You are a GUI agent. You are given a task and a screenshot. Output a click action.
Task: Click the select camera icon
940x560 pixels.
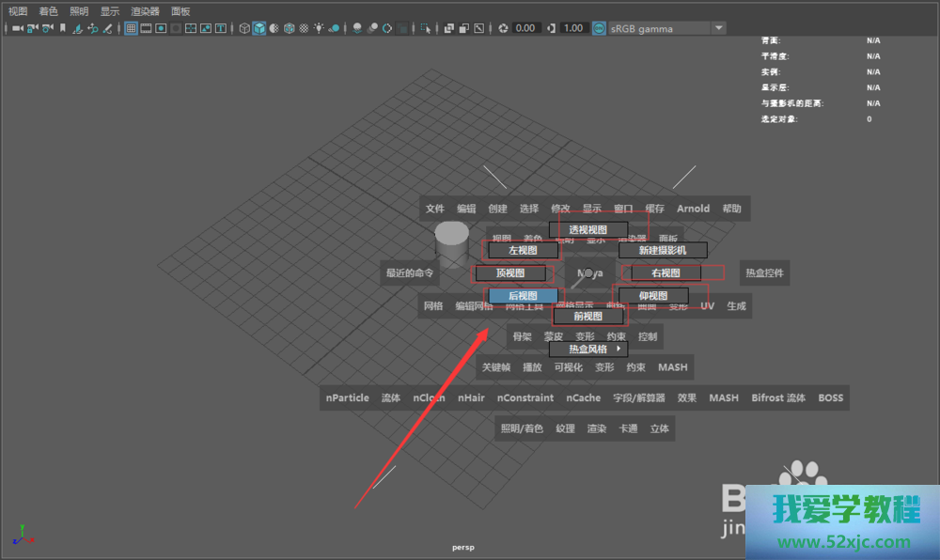pos(17,28)
